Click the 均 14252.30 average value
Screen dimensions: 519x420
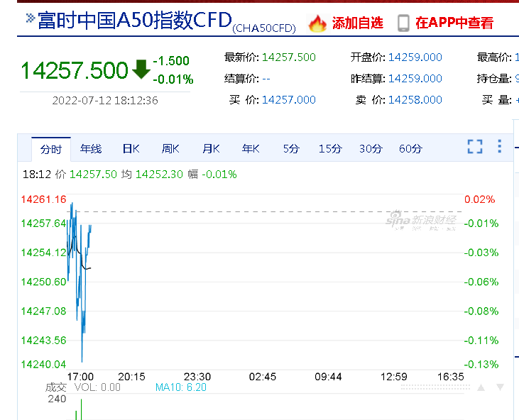coord(152,175)
